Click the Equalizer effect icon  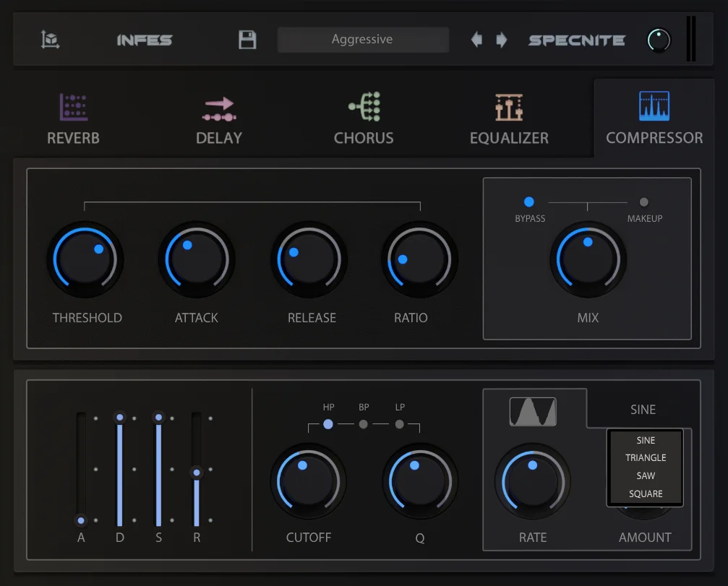point(509,107)
